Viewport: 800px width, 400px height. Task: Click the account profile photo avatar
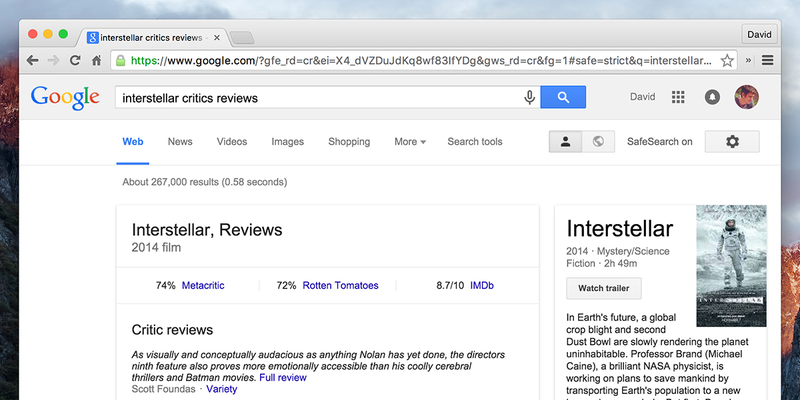coord(746,97)
